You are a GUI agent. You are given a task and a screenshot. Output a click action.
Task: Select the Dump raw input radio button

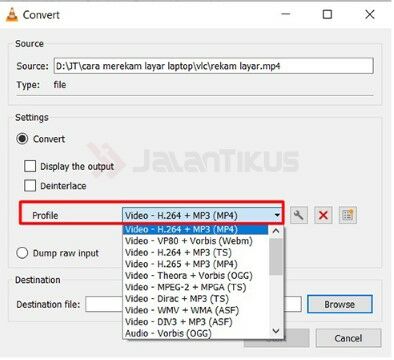click(x=22, y=253)
